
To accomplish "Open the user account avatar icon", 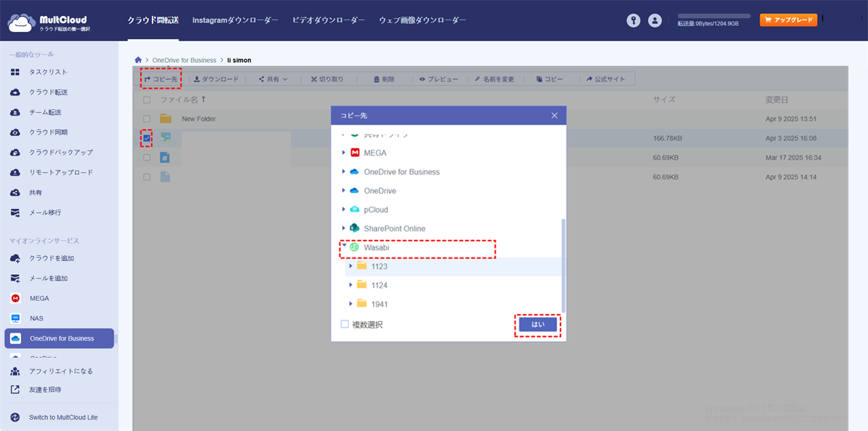I will pos(655,20).
